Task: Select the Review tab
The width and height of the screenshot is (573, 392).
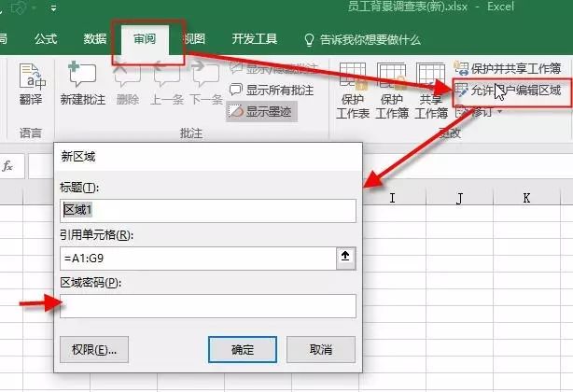Action: tap(145, 38)
